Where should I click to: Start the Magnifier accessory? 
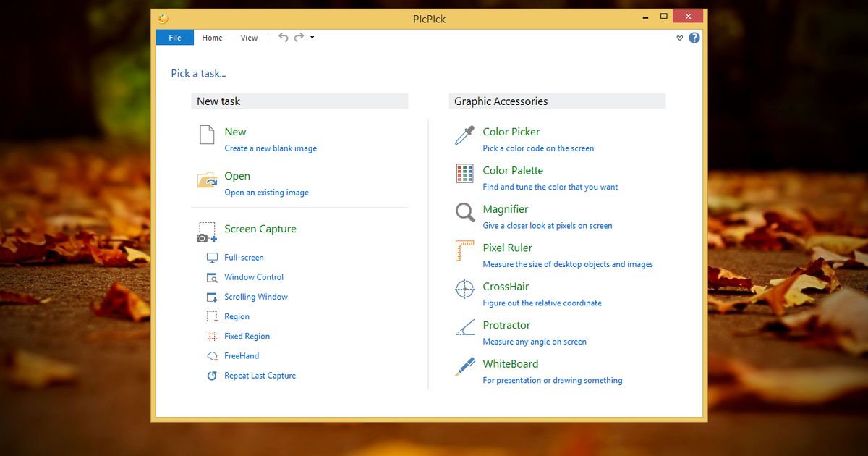pos(506,209)
